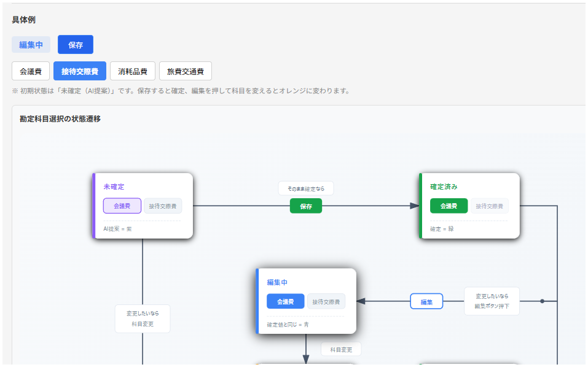Select the highlighted 接待交際費 category button
The width and height of the screenshot is (588, 367).
coord(80,71)
